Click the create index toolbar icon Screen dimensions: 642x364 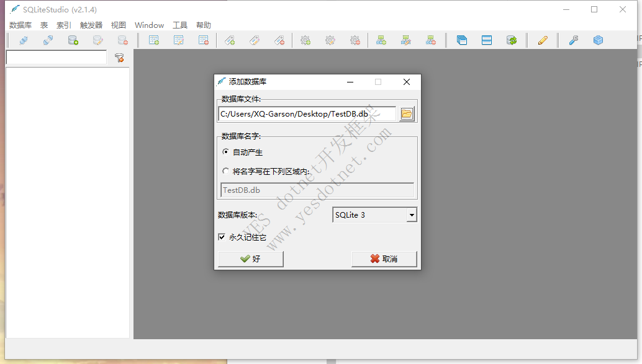click(230, 40)
